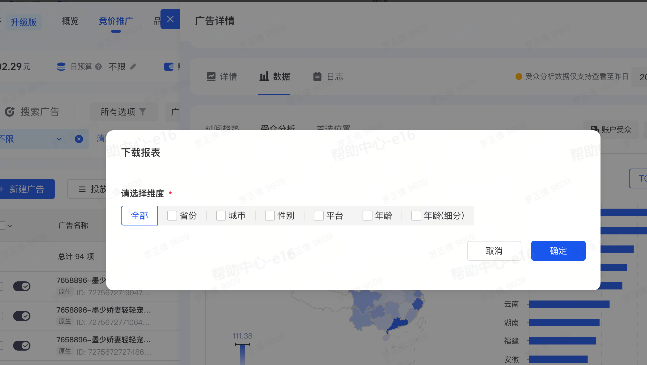Viewport: 647px width, 365px height.
Task: Switch to the 数据 tab
Action: [x=274, y=77]
